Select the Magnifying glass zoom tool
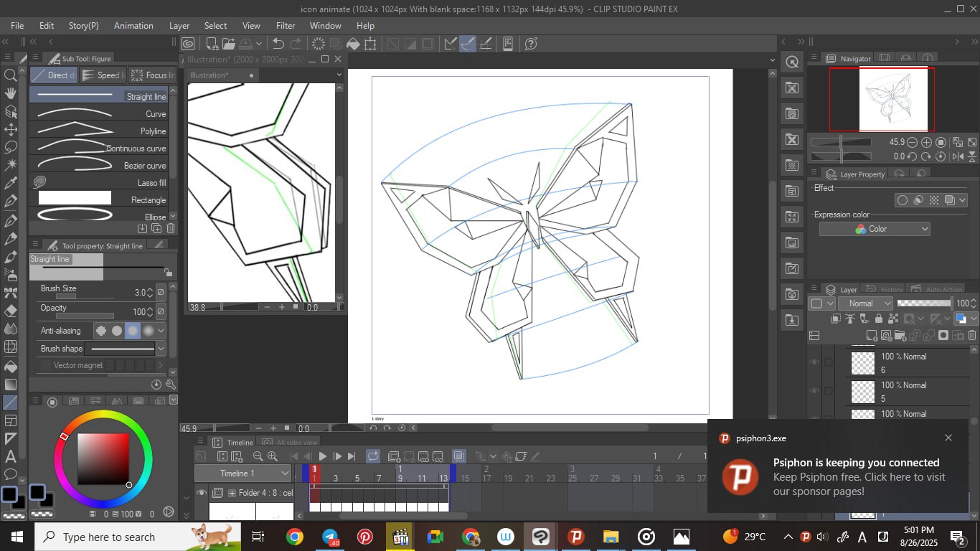 [11, 75]
